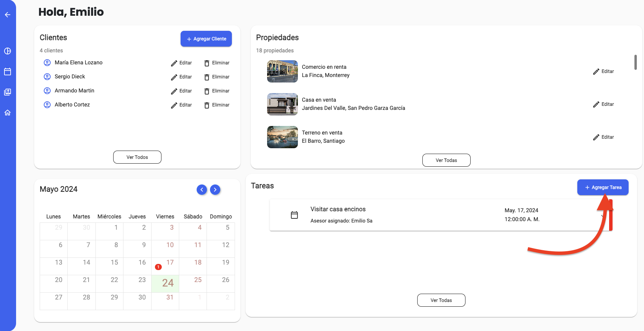Edit the Casa en venta property
Viewport: 644px width, 331px height.
(x=604, y=104)
